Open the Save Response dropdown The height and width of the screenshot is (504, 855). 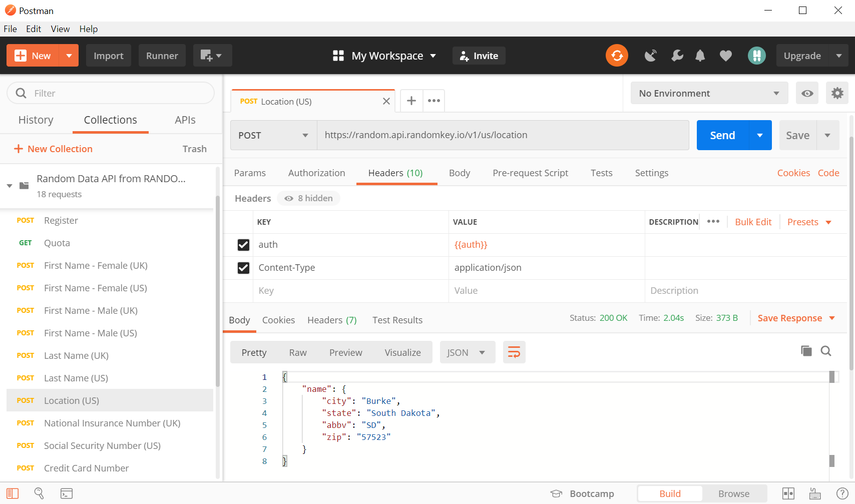point(796,318)
